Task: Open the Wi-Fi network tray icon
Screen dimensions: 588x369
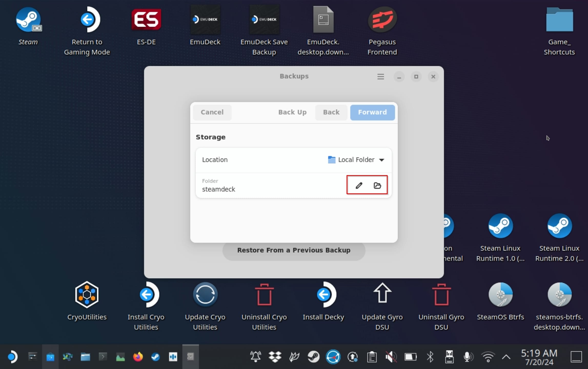Action: click(488, 357)
